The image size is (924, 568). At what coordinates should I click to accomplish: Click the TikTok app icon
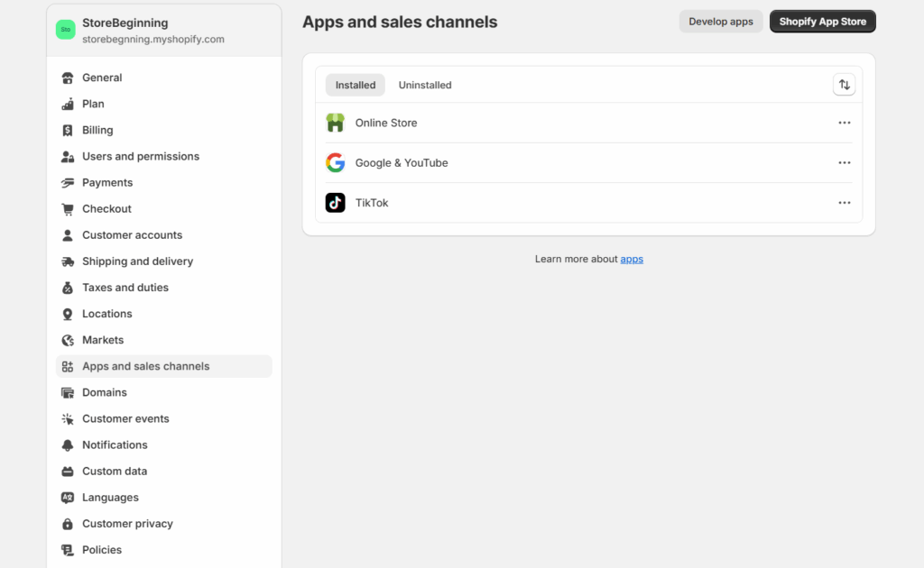click(x=335, y=203)
